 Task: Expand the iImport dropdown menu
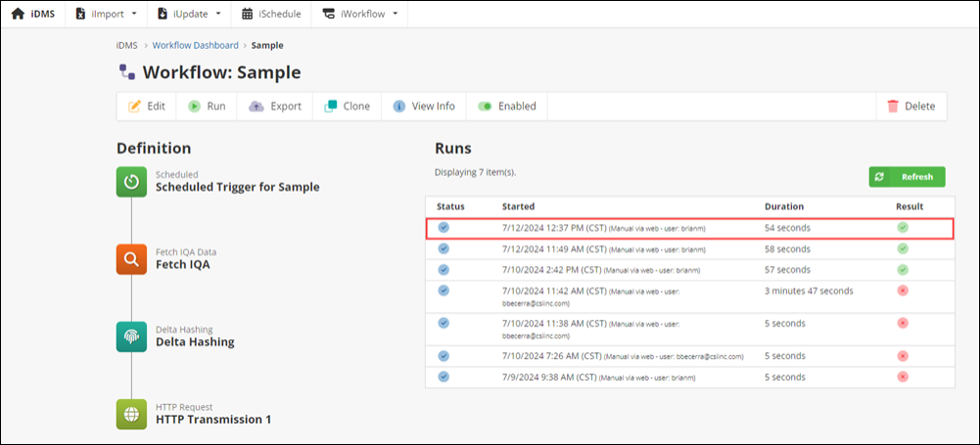click(107, 14)
